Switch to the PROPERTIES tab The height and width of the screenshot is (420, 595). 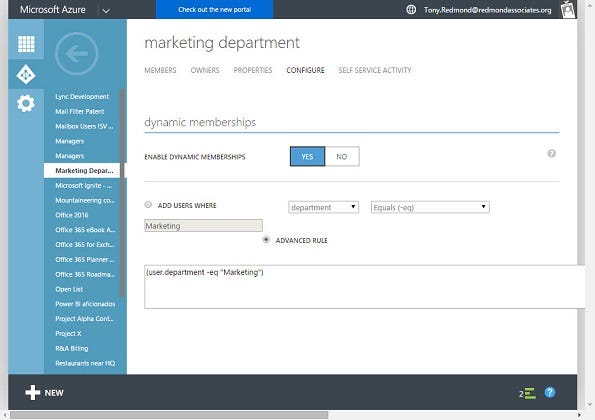[253, 70]
